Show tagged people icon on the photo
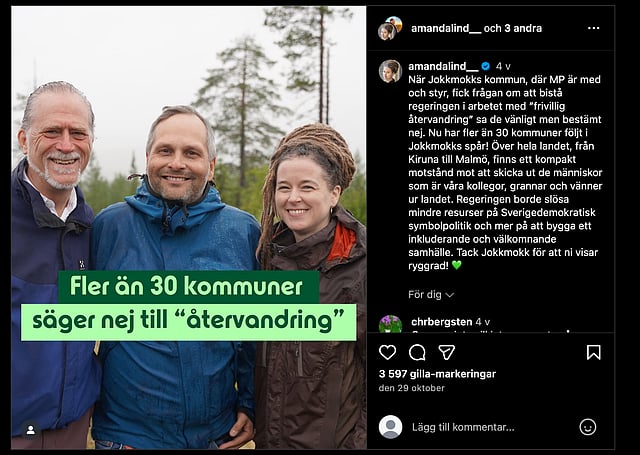The height and width of the screenshot is (455, 640). (x=31, y=430)
